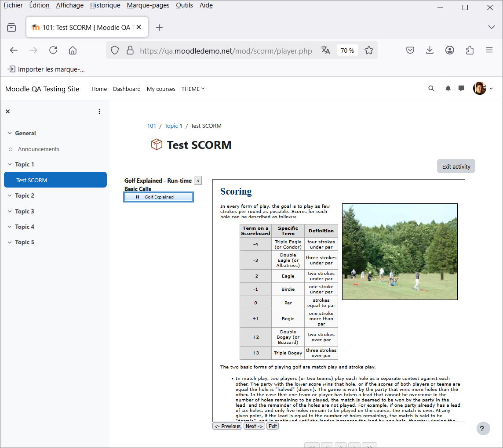Click the SCORM Next button

(254, 426)
